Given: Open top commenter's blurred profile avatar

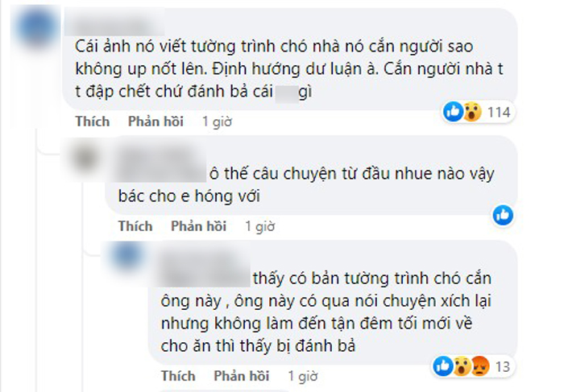Looking at the screenshot, I should (37, 28).
